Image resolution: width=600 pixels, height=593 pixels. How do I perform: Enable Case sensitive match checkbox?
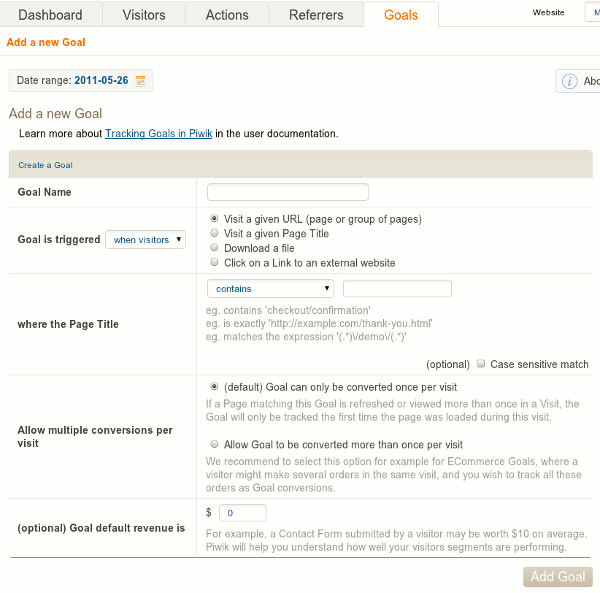(482, 364)
